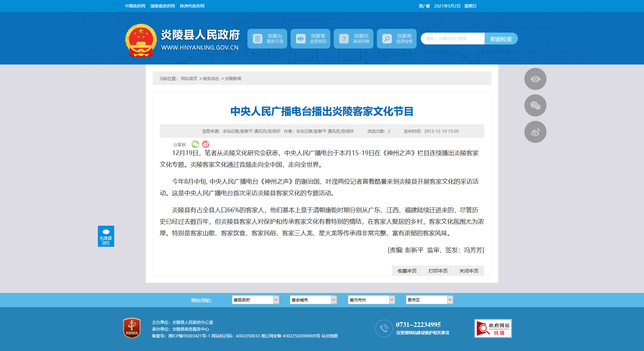Open the 省会城市 dropdown list

pos(313,300)
